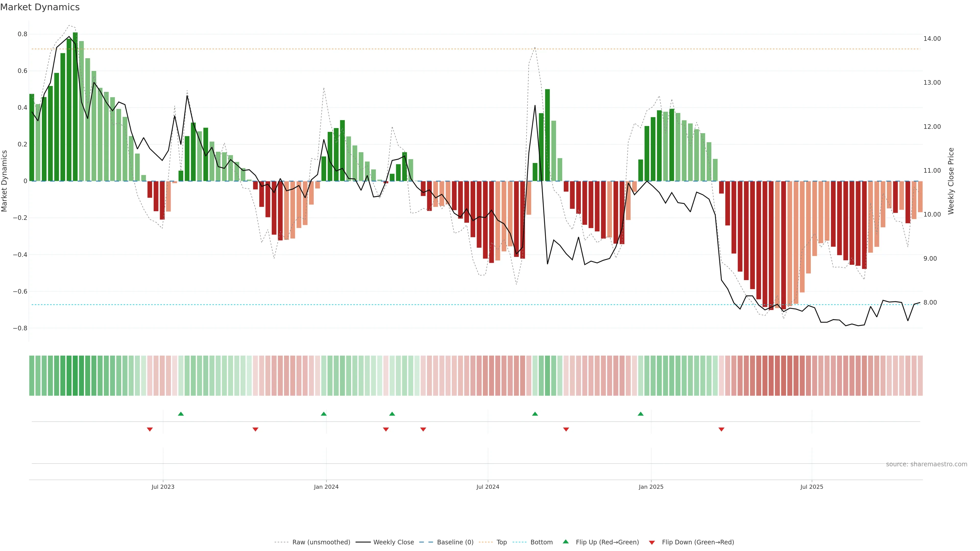Click the Weekly Close Price axis label

(x=951, y=181)
